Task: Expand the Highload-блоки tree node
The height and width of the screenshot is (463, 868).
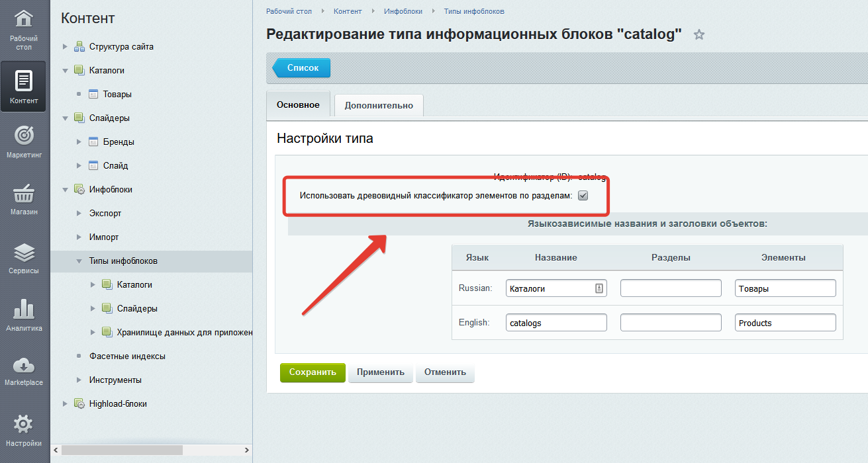Action: [65, 403]
